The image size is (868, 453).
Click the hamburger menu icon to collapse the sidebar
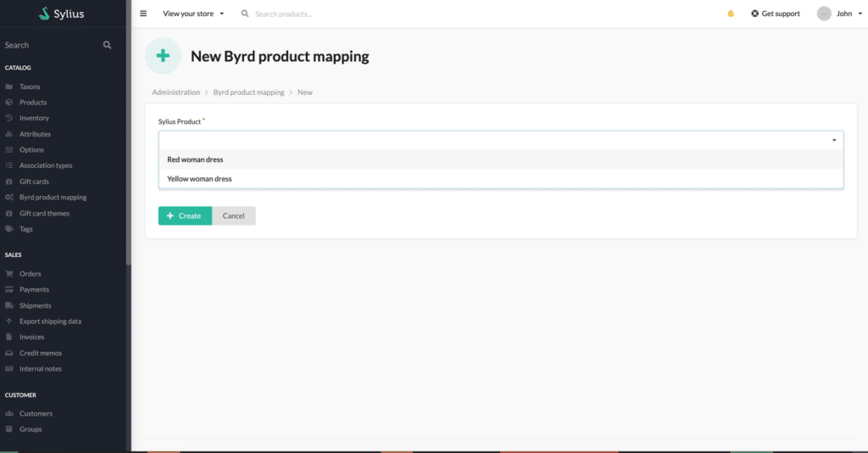click(143, 14)
